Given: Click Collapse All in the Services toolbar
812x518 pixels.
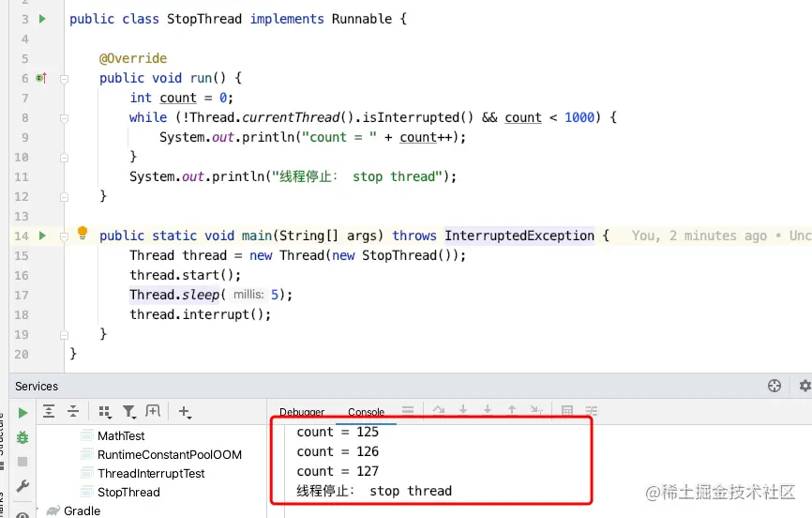Looking at the screenshot, I should [73, 411].
